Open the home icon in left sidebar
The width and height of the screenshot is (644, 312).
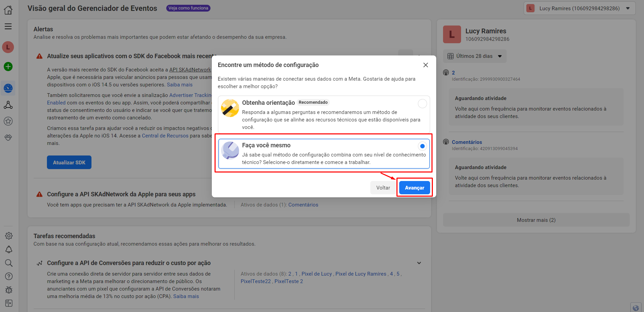pyautogui.click(x=8, y=10)
